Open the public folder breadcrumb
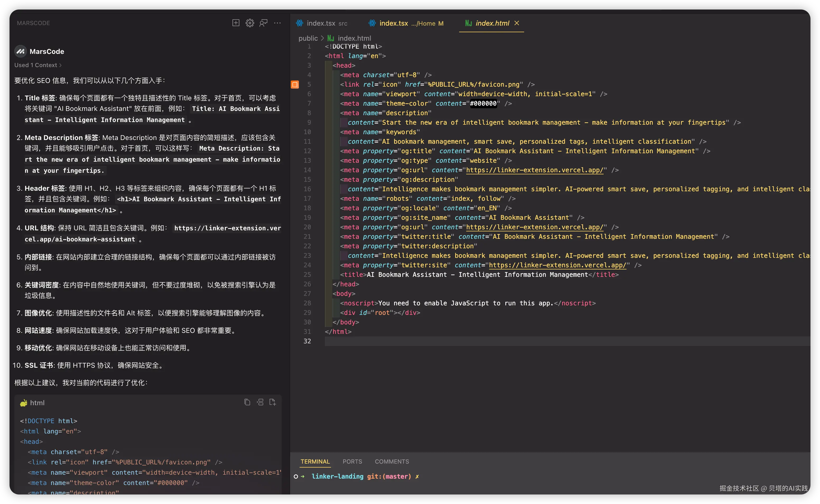The height and width of the screenshot is (504, 820). (x=308, y=38)
